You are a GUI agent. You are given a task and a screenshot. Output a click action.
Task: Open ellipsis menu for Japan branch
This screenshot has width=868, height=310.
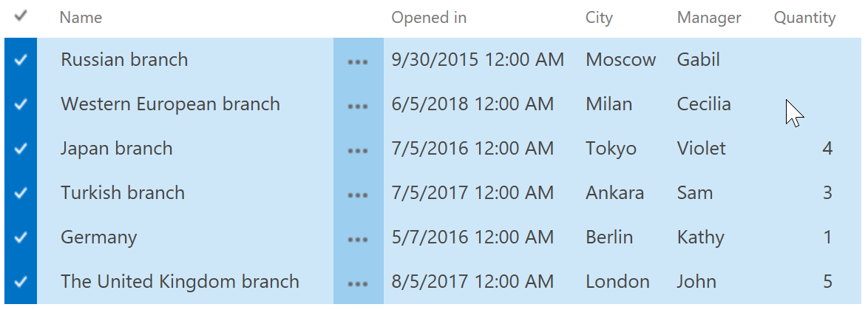click(x=358, y=149)
